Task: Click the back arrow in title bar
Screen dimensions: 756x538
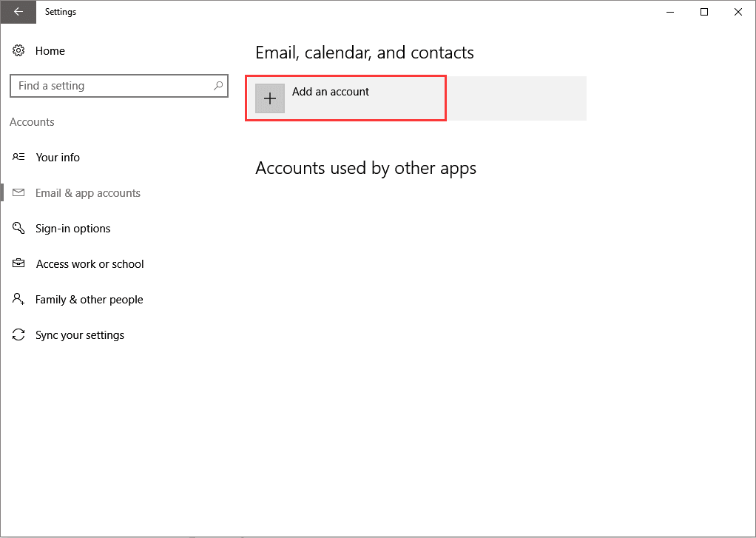Action: [18, 12]
